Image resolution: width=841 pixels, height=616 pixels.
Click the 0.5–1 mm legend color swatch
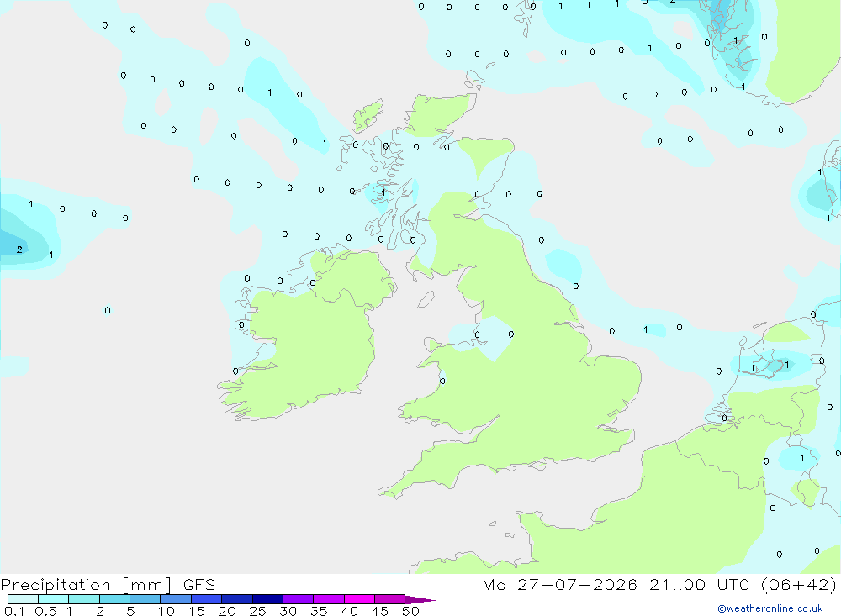54,599
